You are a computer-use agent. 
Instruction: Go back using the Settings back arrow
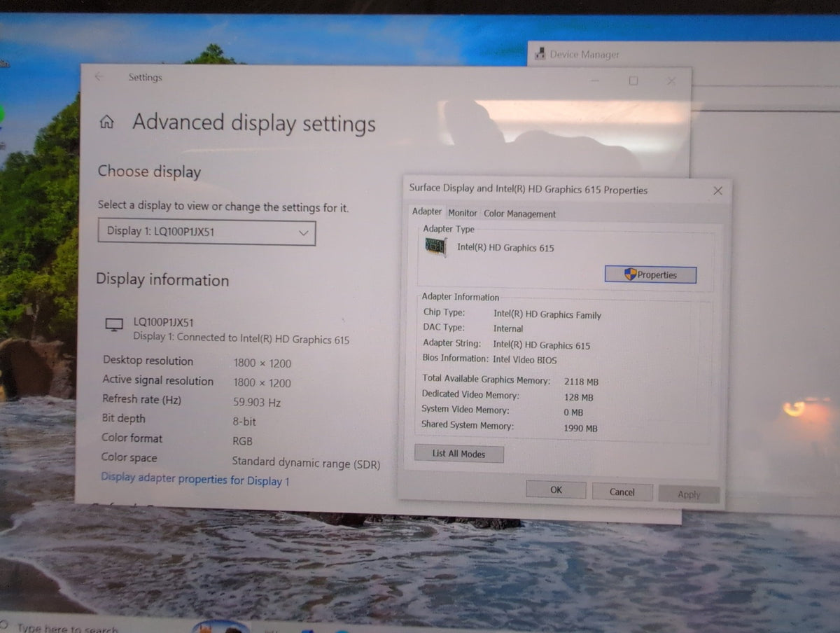pos(99,77)
